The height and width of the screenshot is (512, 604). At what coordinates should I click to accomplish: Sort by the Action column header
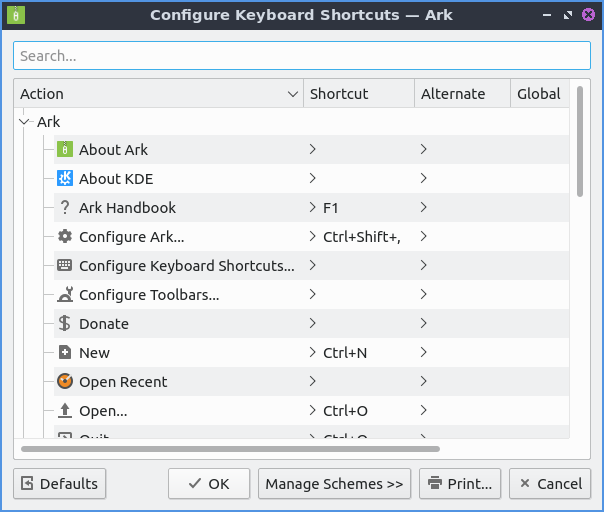pos(158,94)
